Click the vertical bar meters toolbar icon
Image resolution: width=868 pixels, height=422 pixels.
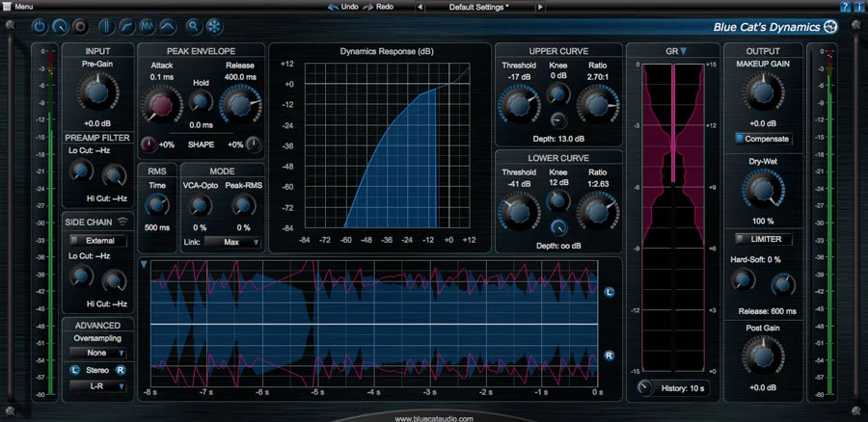pos(106,26)
